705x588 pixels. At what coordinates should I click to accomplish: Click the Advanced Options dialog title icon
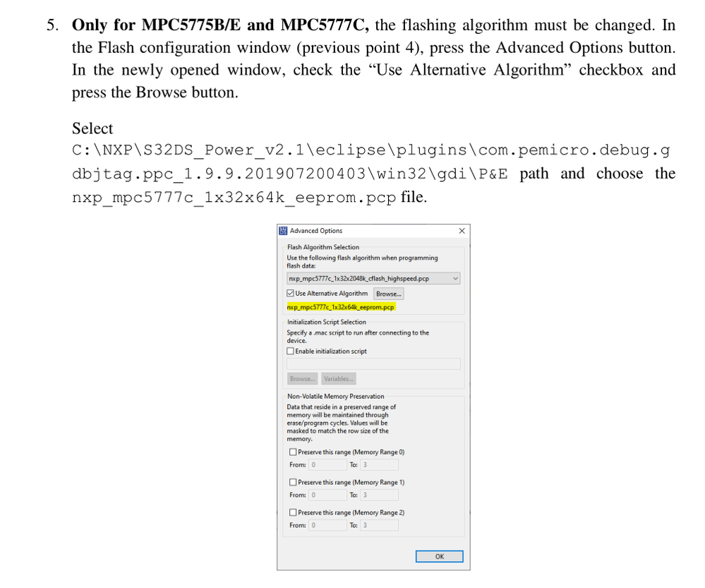coord(283,231)
